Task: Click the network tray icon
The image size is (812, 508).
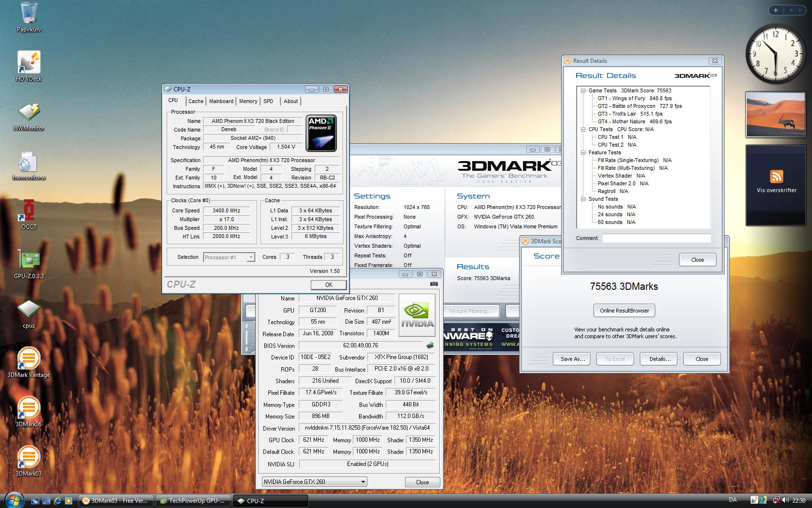Action: [778, 500]
